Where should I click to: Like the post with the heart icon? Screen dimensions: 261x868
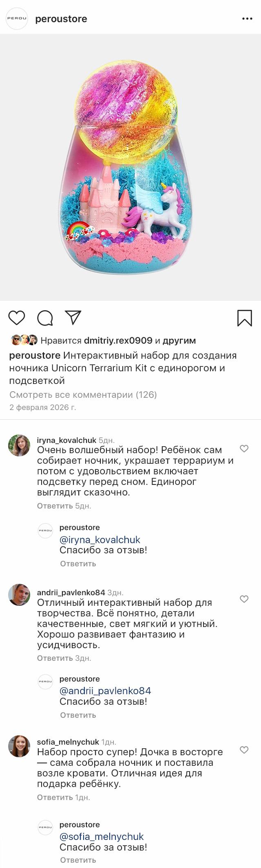(17, 318)
